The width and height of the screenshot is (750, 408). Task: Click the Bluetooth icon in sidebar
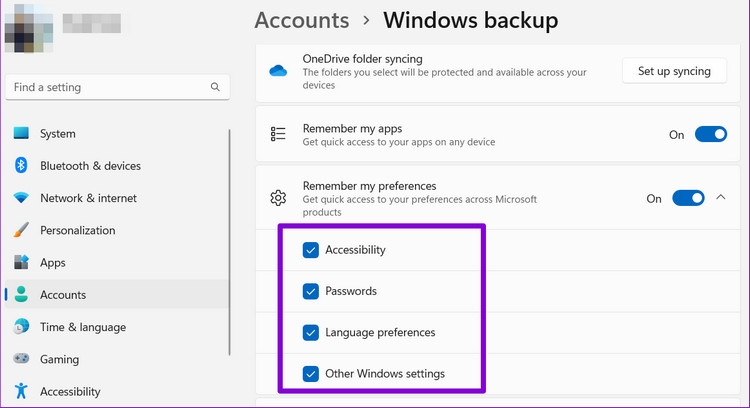(21, 165)
